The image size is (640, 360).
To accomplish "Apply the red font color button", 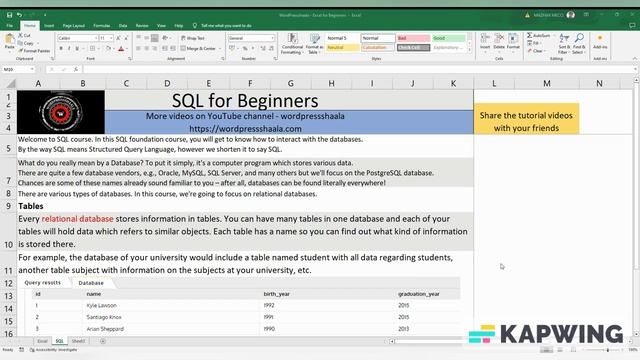I will [x=121, y=49].
